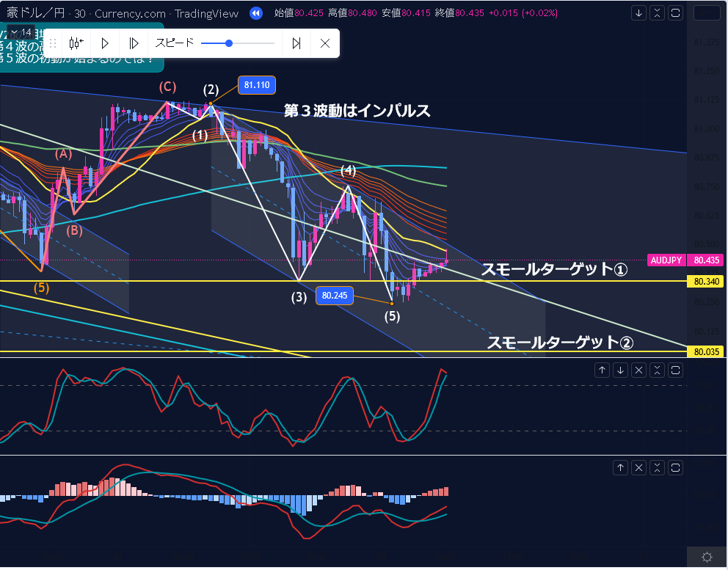Click the 終値80.435 close value
This screenshot has height=570, width=728.
[x=459, y=13]
